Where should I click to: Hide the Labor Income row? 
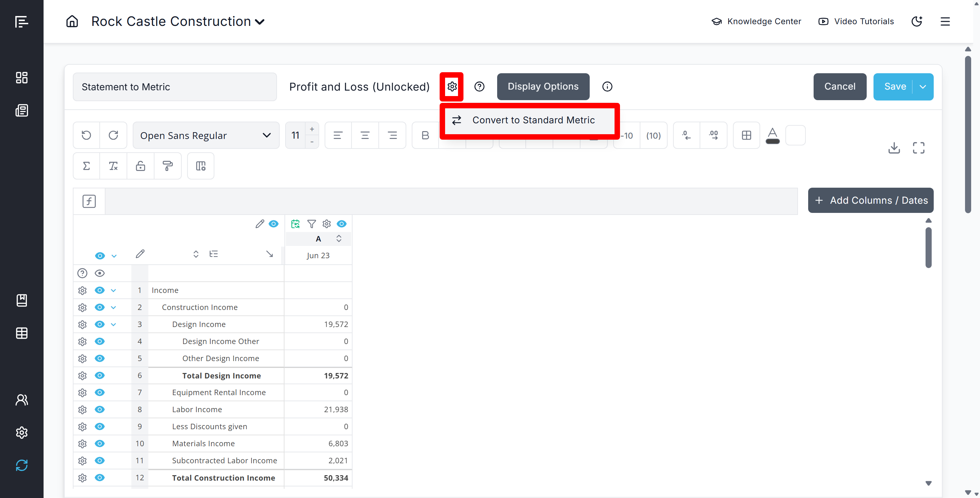[x=100, y=409]
